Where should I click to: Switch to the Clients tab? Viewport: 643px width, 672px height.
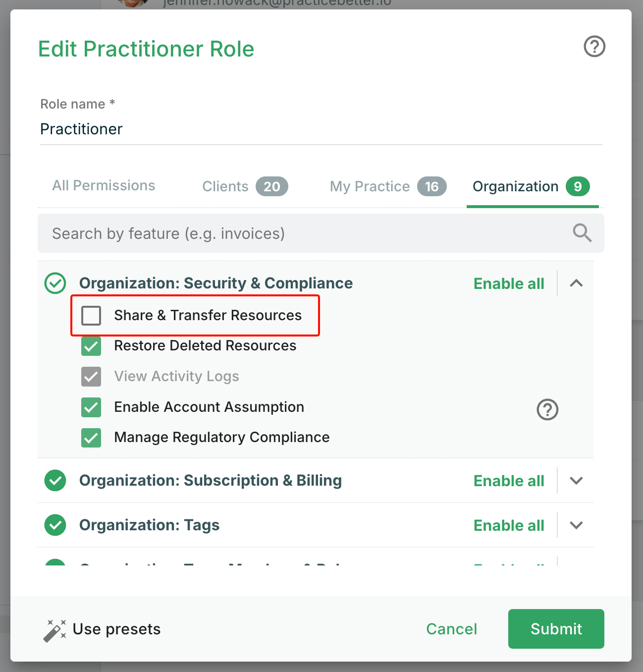pos(245,186)
